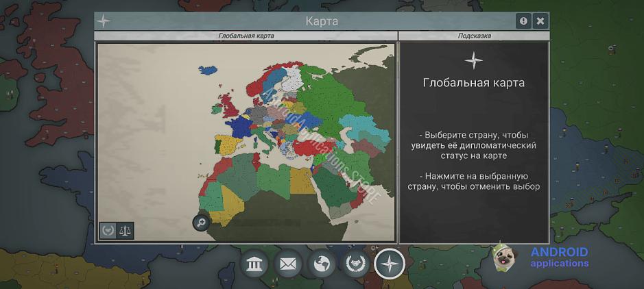Select yellow Spain on the global map

click(229, 145)
